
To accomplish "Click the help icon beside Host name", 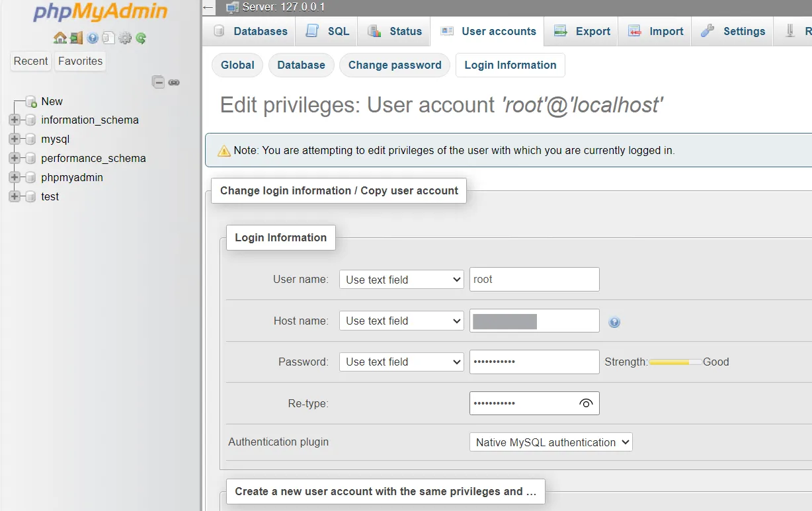I will (x=614, y=322).
